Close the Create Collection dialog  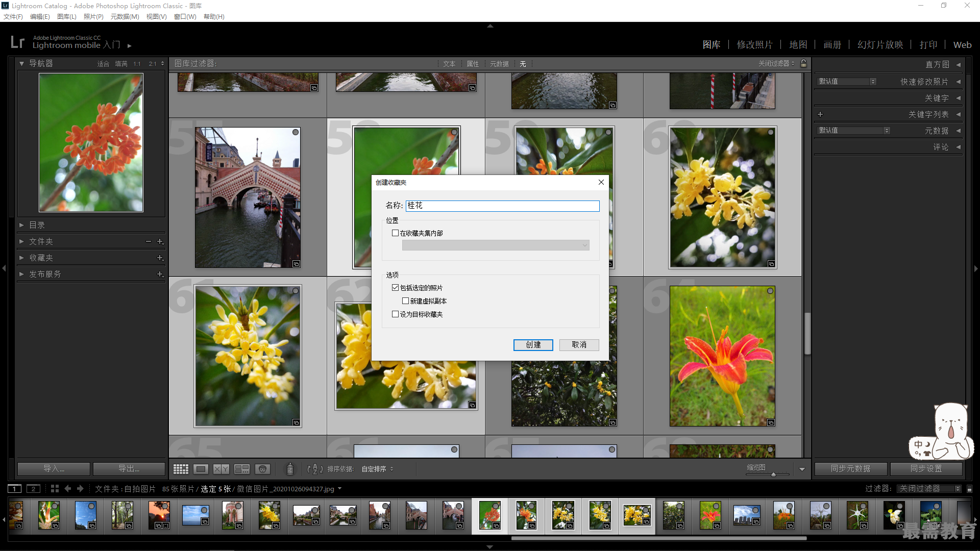[x=601, y=182]
